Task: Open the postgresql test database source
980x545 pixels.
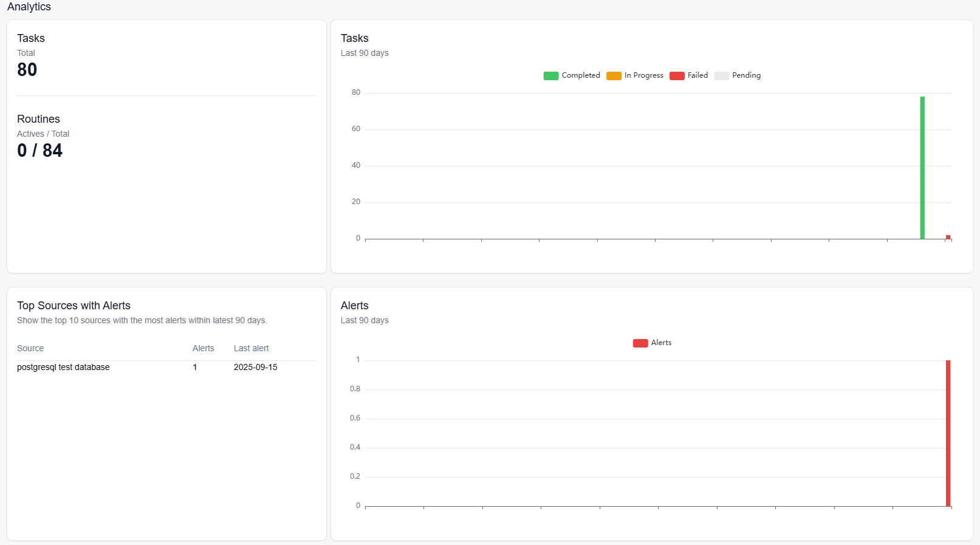Action: point(63,367)
